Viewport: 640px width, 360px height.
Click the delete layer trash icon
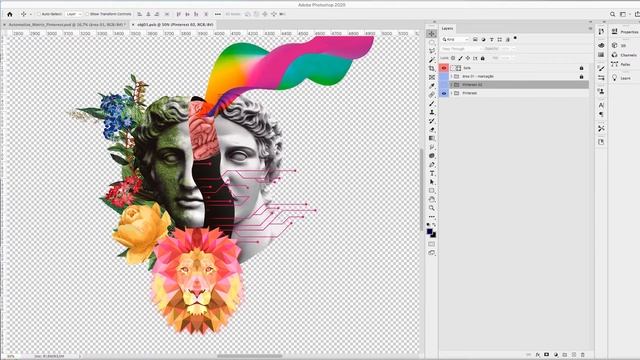[x=582, y=355]
